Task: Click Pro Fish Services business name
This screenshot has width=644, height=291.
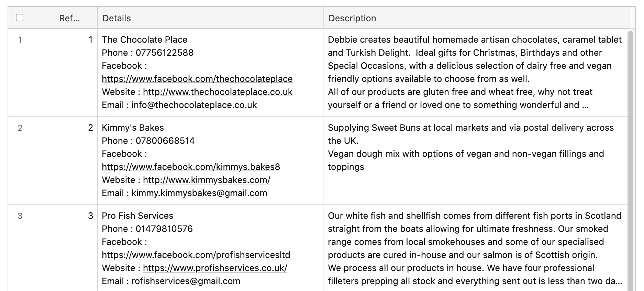Action: tap(137, 216)
